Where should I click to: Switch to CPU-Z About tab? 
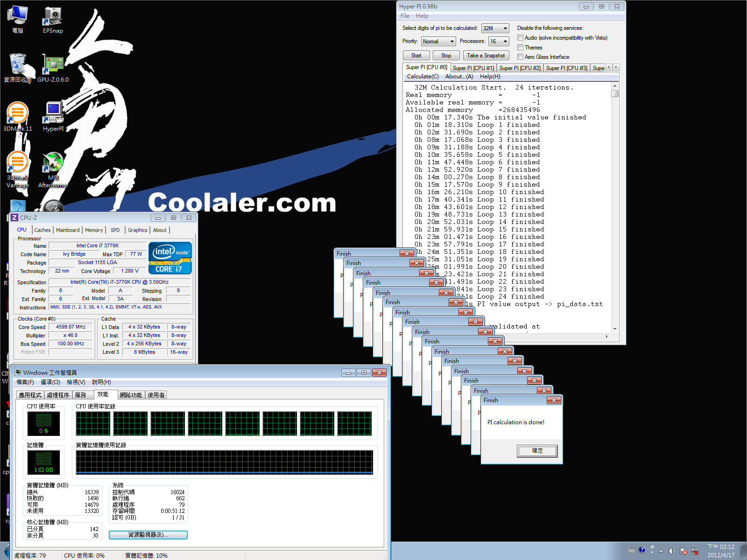point(160,230)
